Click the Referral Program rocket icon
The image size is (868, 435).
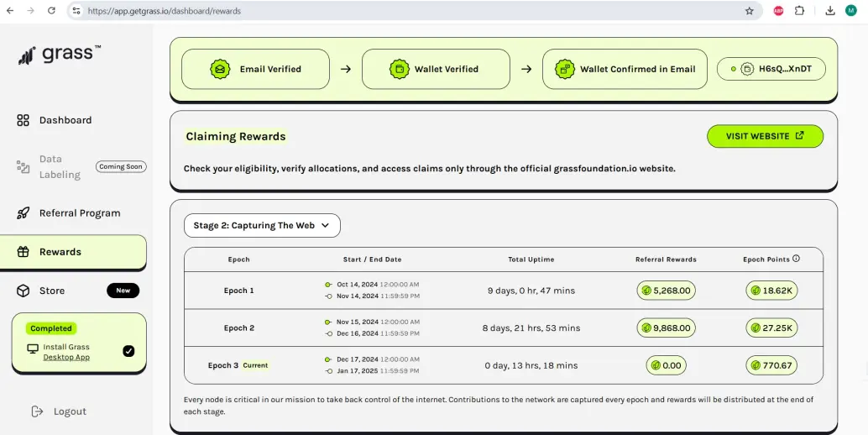tap(23, 213)
